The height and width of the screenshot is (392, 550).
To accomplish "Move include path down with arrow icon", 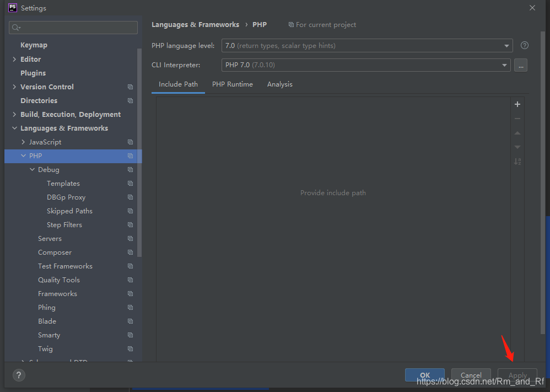I will [517, 147].
